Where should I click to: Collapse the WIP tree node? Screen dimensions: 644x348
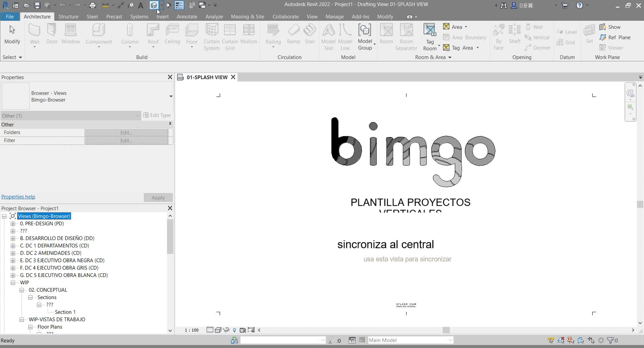click(13, 283)
